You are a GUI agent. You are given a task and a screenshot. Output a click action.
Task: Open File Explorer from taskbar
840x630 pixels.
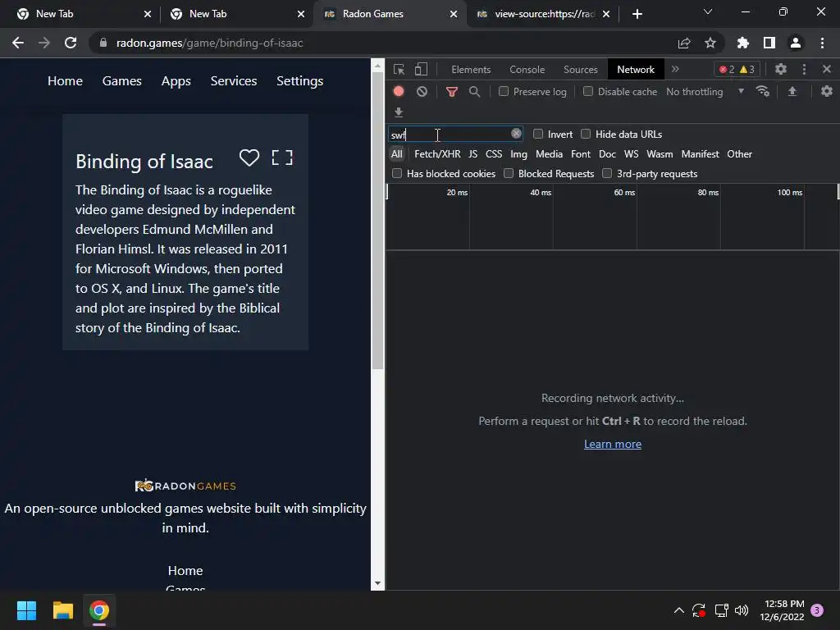(62, 610)
